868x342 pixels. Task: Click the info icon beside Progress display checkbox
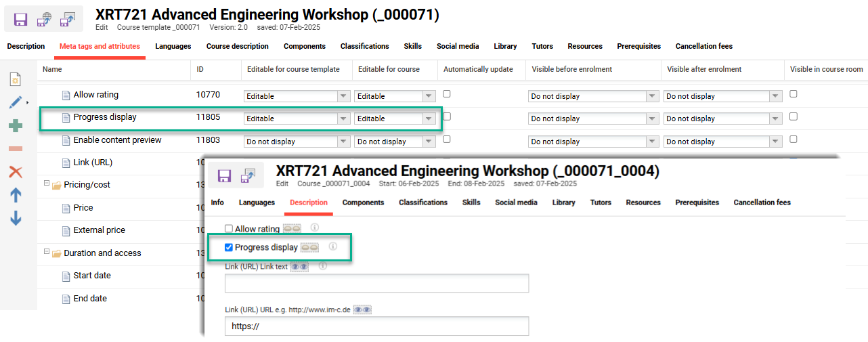(x=332, y=247)
